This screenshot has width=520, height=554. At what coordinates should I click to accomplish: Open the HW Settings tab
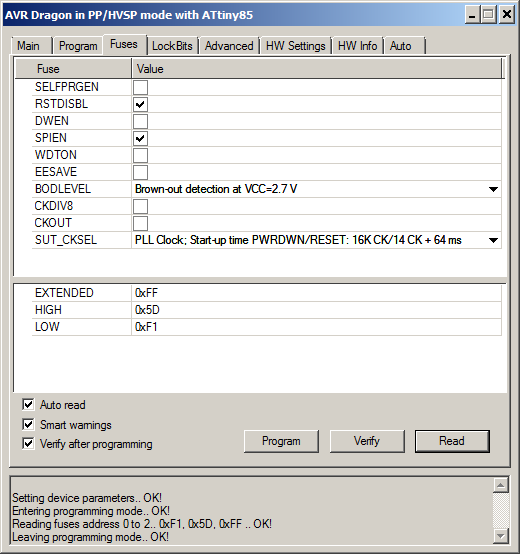pos(296,46)
